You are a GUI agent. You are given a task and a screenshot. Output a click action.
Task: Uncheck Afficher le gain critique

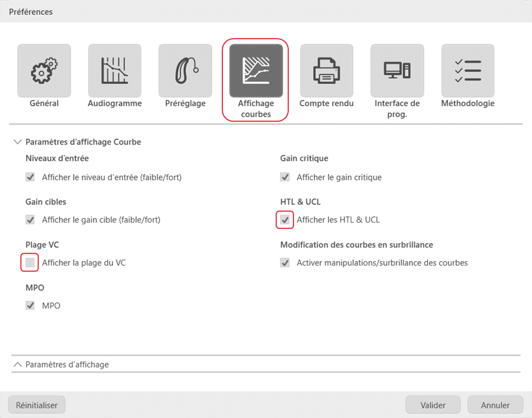tap(285, 177)
